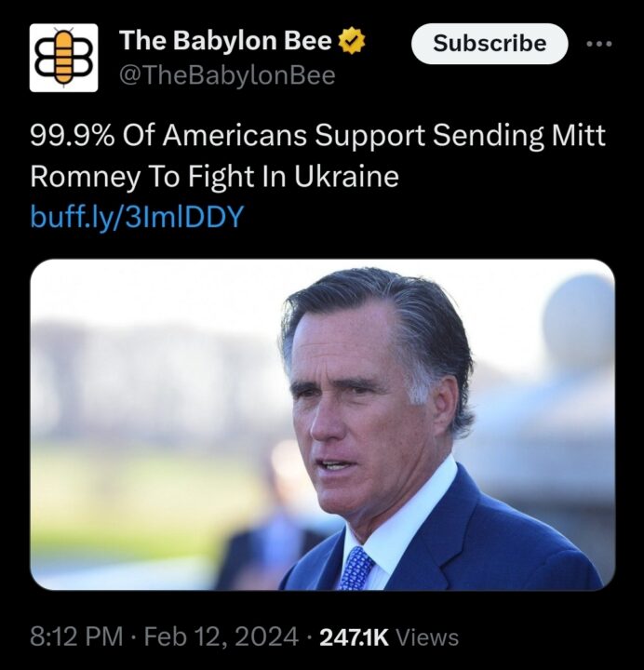This screenshot has width=644, height=670.
Task: Click the gold verified badge
Action: click(x=352, y=41)
